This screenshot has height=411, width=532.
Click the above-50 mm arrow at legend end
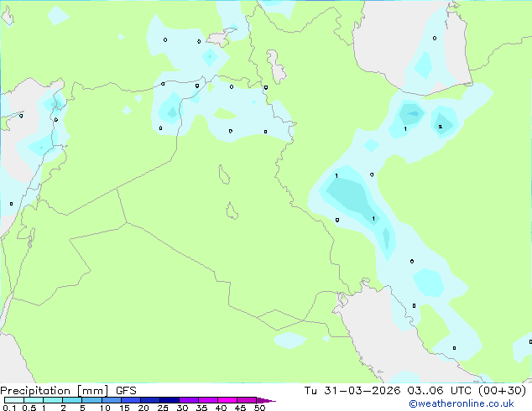[x=266, y=400]
